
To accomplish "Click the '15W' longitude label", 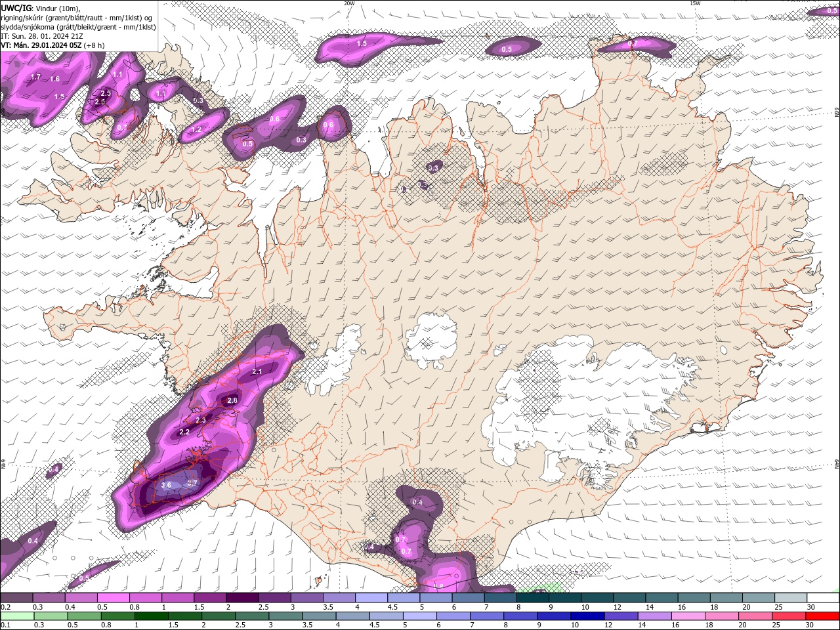I will [696, 3].
